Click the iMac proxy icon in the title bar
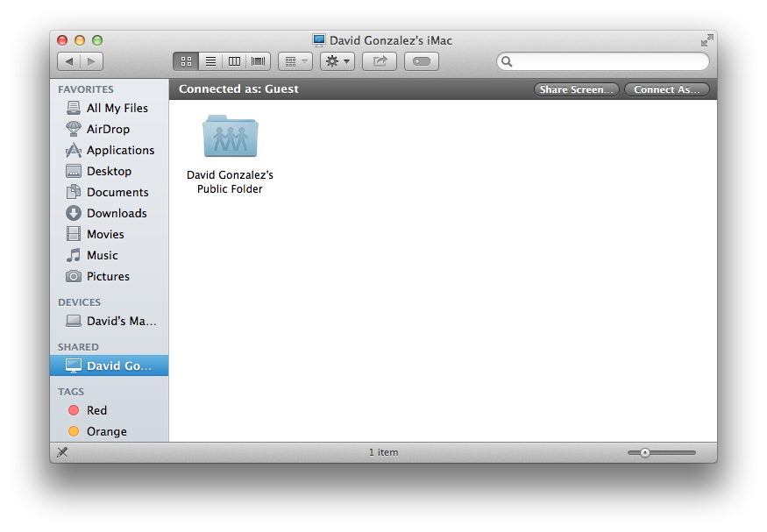This screenshot has height=532, width=767. click(319, 40)
